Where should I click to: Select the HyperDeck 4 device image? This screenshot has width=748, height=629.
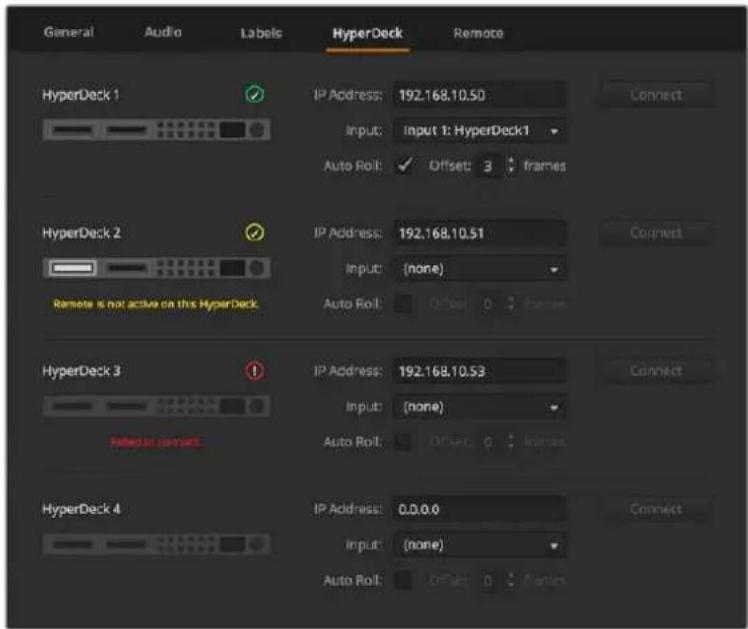pyautogui.click(x=156, y=544)
